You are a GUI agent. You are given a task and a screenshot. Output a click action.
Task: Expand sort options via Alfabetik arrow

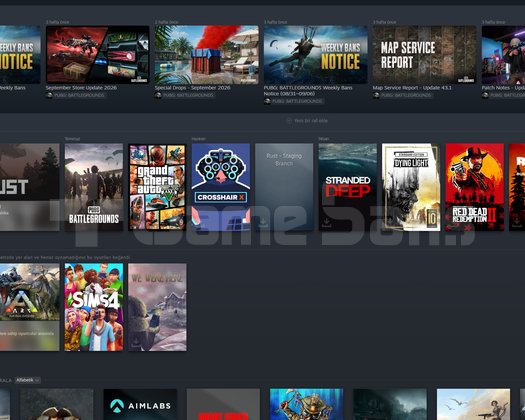pos(37,380)
